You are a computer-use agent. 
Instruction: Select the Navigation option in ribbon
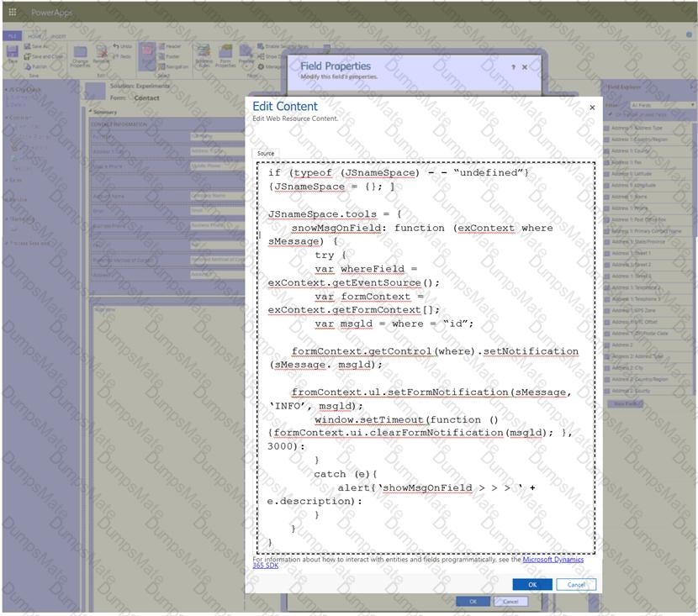pos(172,66)
